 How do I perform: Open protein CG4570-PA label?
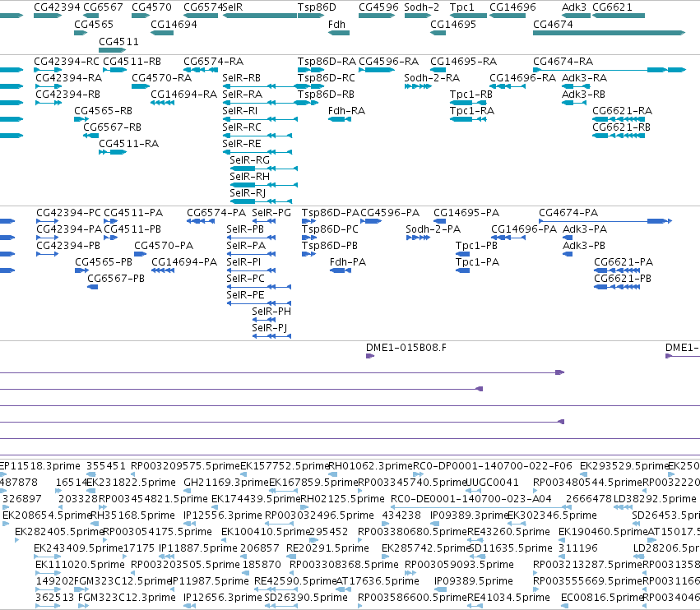pos(164,246)
